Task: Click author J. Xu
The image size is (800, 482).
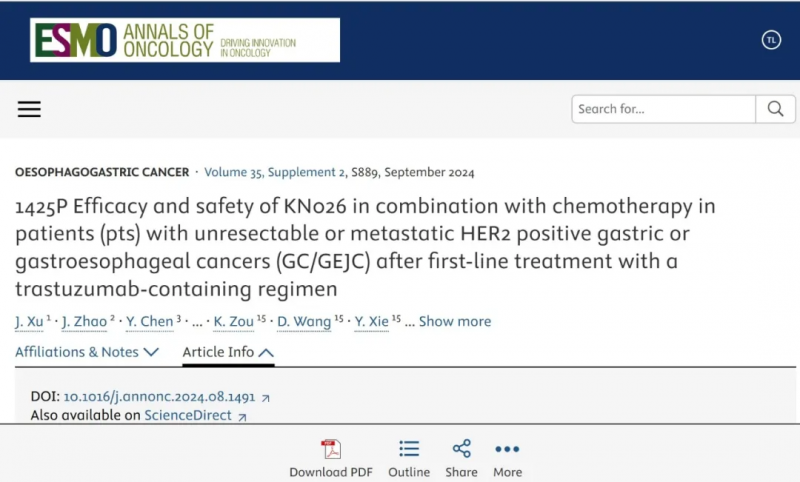Action: tap(29, 321)
